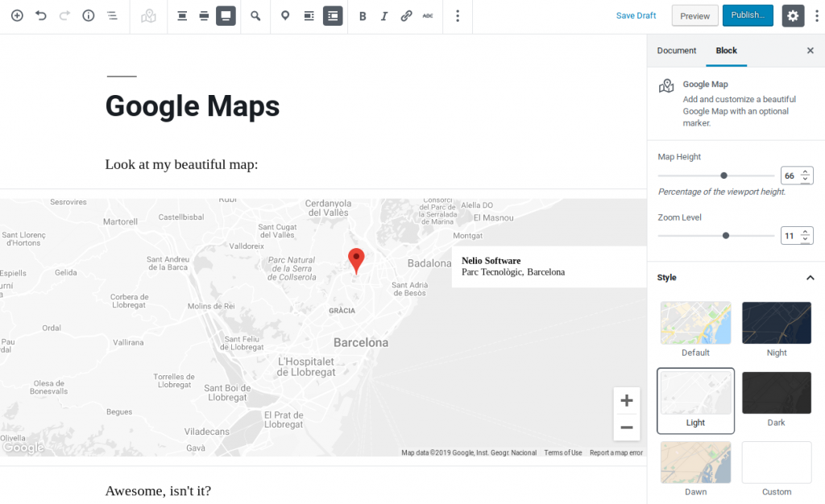The image size is (825, 504).
Task: Click the settings gear icon
Action: coord(793,15)
